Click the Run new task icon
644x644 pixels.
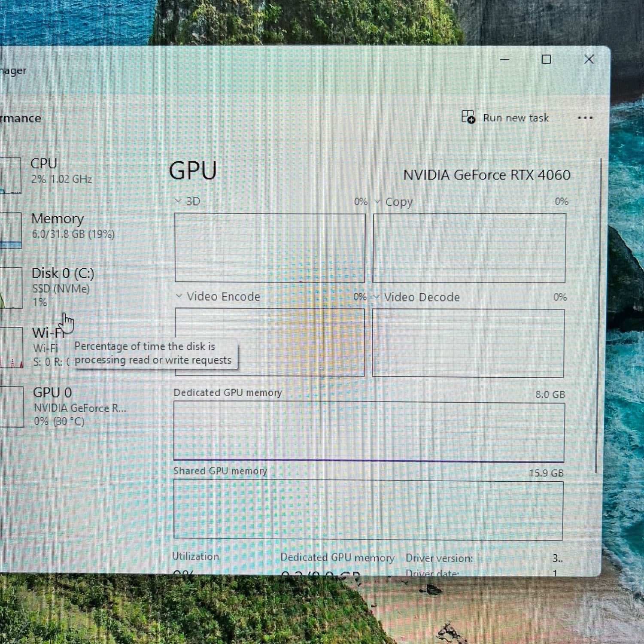click(x=468, y=118)
